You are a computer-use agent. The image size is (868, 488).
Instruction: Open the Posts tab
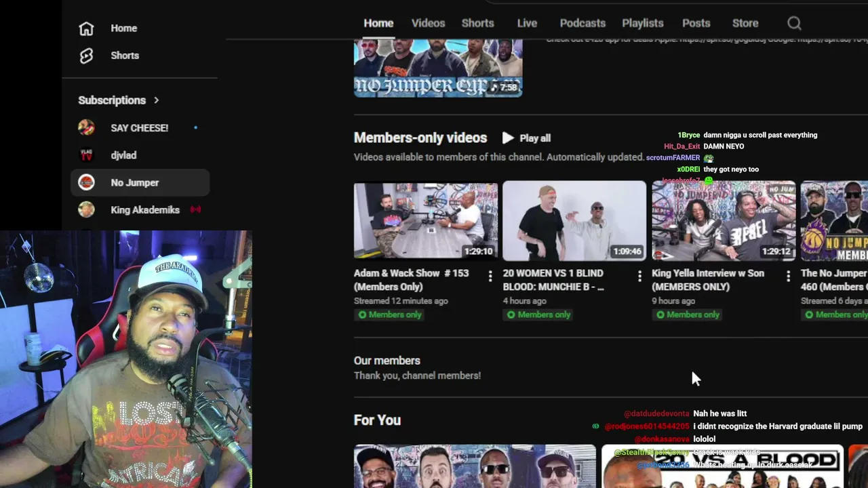click(x=696, y=23)
